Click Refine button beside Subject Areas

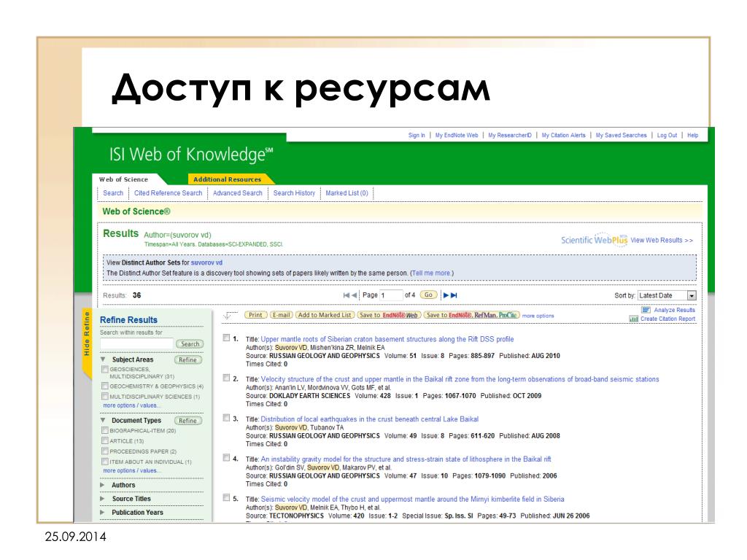point(187,360)
